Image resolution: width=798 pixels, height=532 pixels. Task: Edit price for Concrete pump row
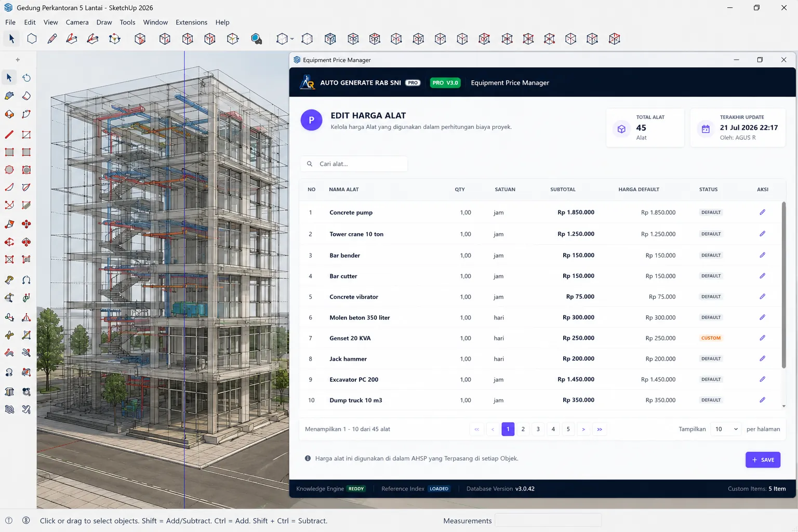point(762,212)
